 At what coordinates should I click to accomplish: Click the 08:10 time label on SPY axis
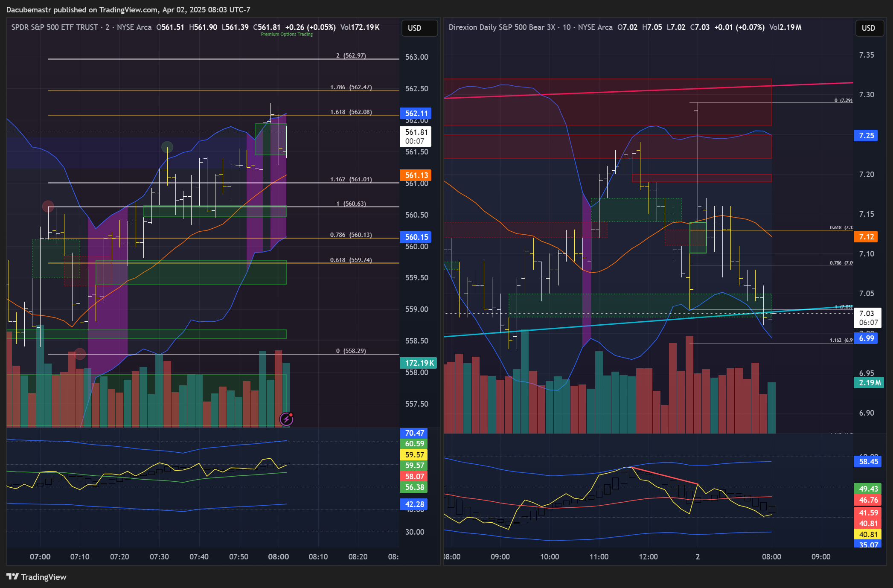pos(318,556)
